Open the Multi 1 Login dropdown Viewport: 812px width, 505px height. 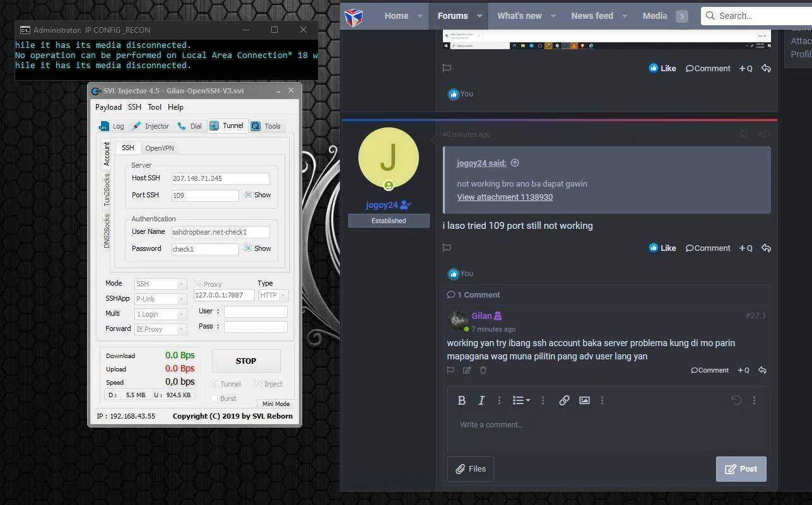[x=161, y=314]
